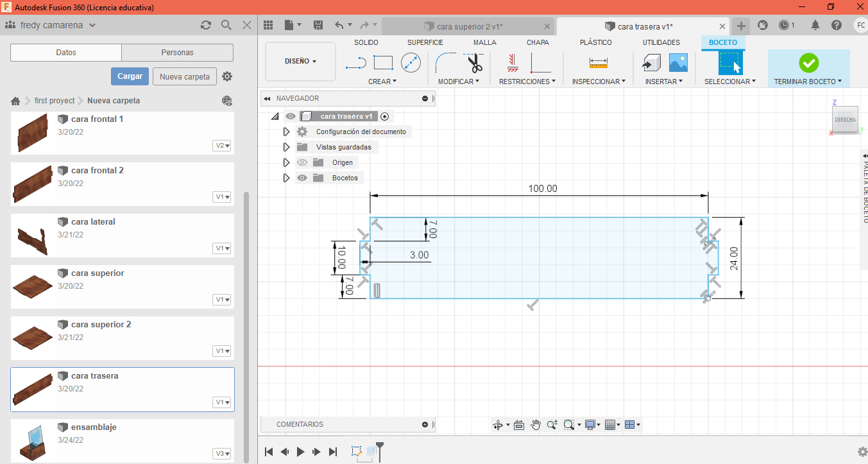Open data panel settings gear
This screenshot has height=464, width=868.
point(227,76)
